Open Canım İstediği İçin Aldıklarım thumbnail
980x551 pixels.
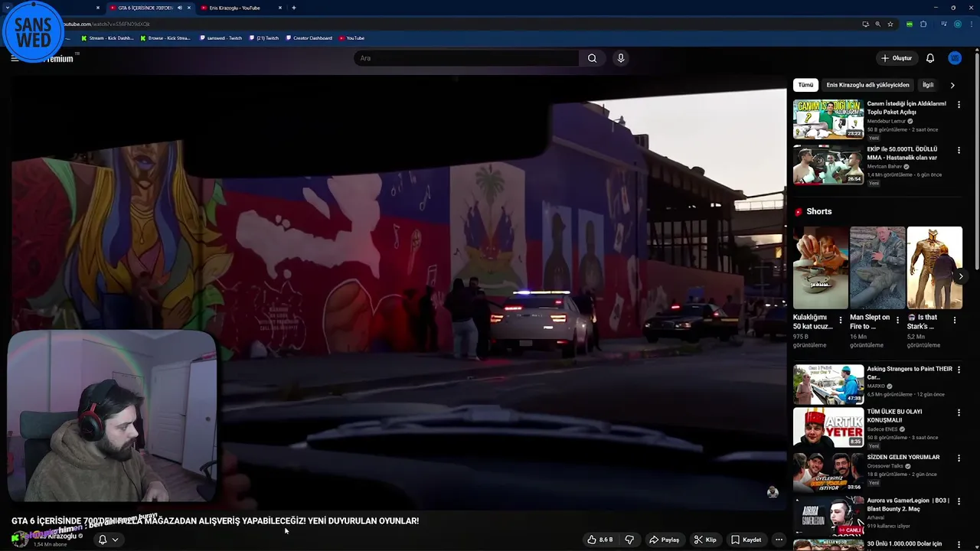point(828,119)
